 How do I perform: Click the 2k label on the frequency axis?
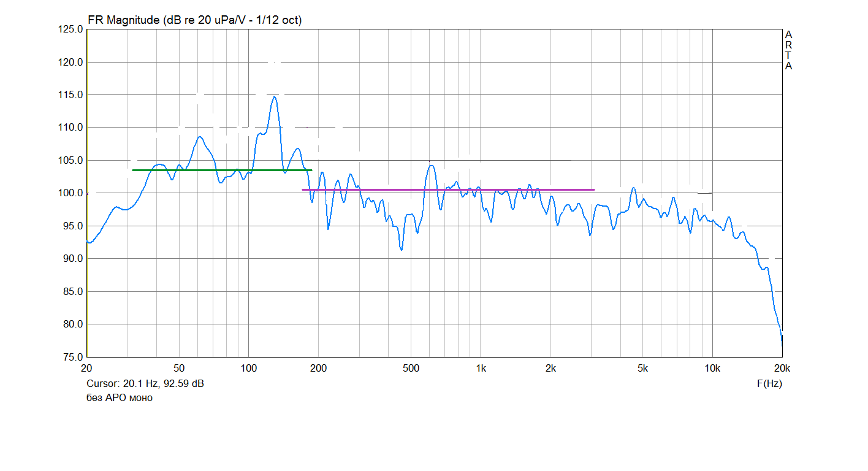550,369
